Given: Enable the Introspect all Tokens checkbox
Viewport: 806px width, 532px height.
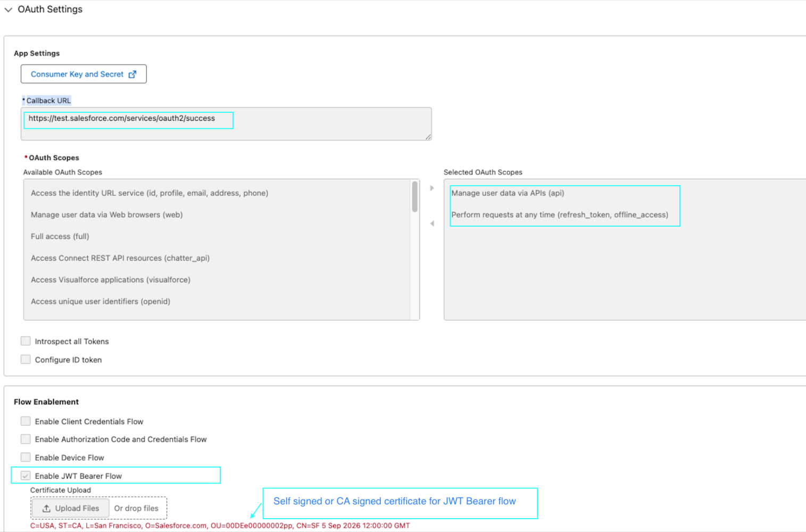Looking at the screenshot, I should point(26,341).
